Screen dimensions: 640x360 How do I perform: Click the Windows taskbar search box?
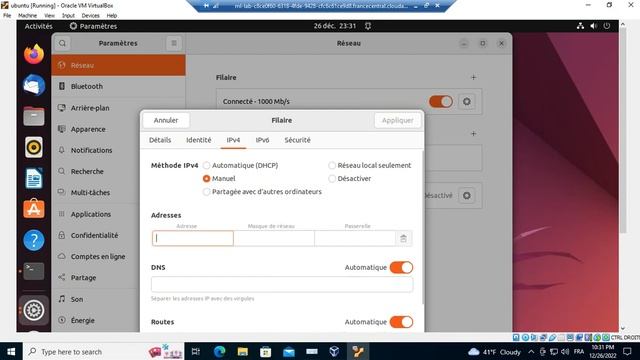pos(104,351)
